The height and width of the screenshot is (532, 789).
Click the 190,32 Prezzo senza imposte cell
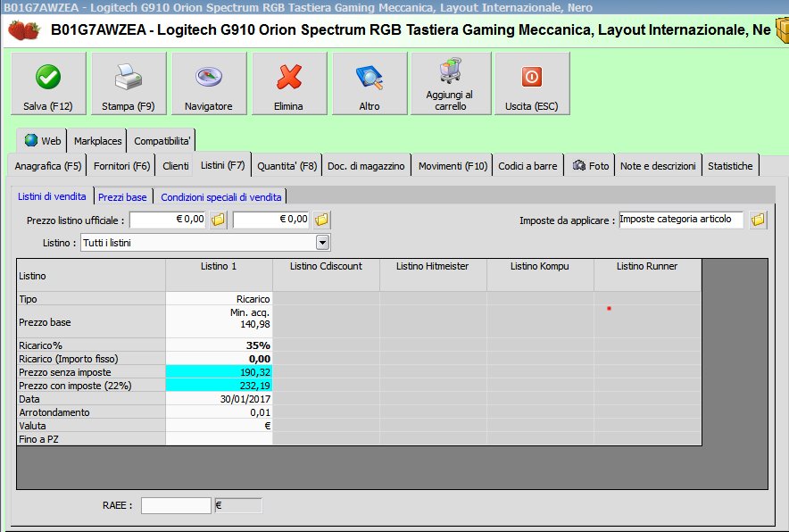[219, 372]
